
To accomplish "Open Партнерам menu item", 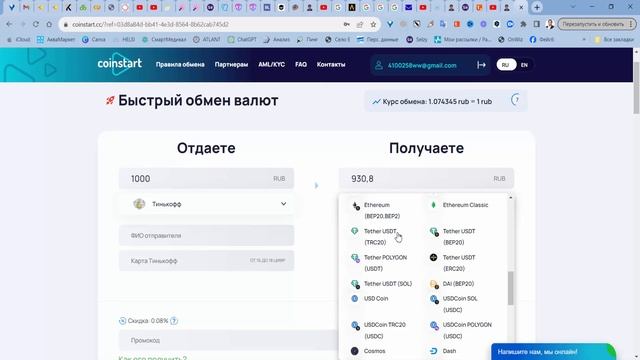I will pos(231,64).
